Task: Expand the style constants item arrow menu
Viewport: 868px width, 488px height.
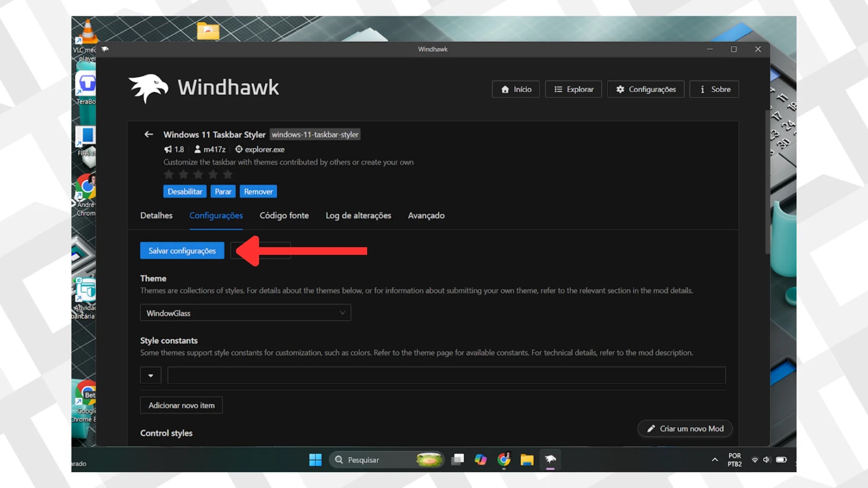Action: pyautogui.click(x=151, y=375)
